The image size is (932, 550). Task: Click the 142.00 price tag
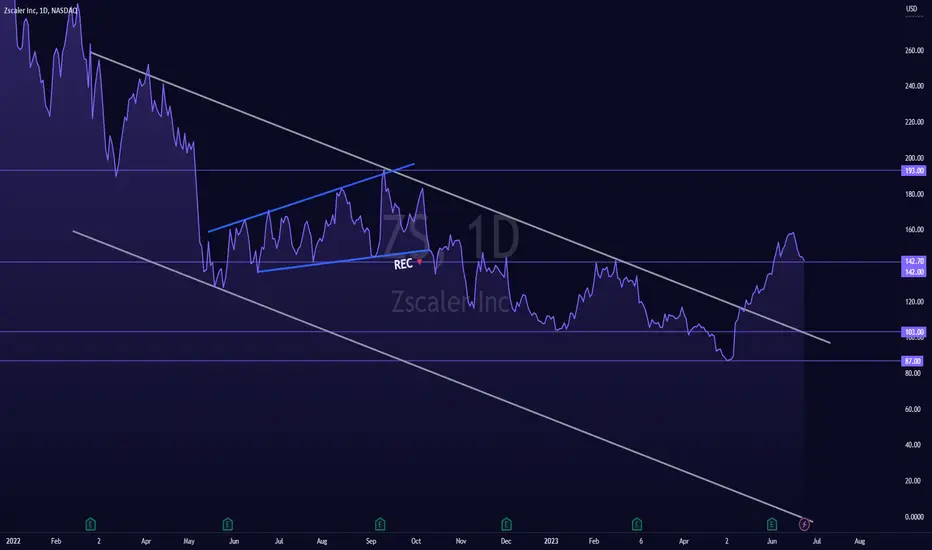pos(914,271)
